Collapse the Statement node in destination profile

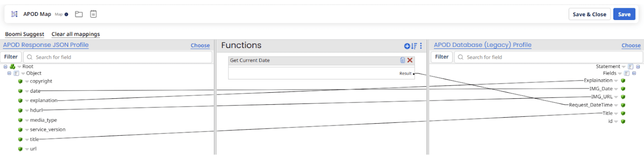(x=638, y=66)
